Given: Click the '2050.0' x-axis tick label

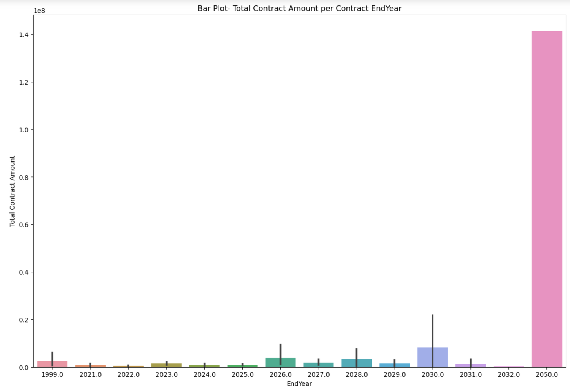Looking at the screenshot, I should pyautogui.click(x=546, y=375).
